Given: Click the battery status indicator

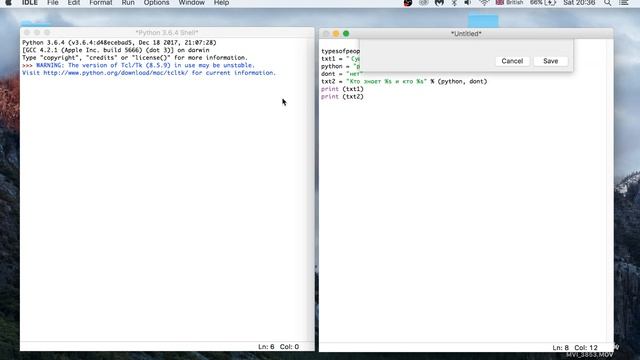Looking at the screenshot, I should [543, 3].
